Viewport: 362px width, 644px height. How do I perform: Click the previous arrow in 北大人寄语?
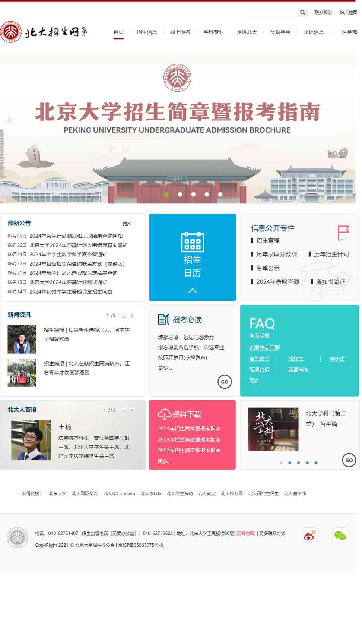[124, 410]
